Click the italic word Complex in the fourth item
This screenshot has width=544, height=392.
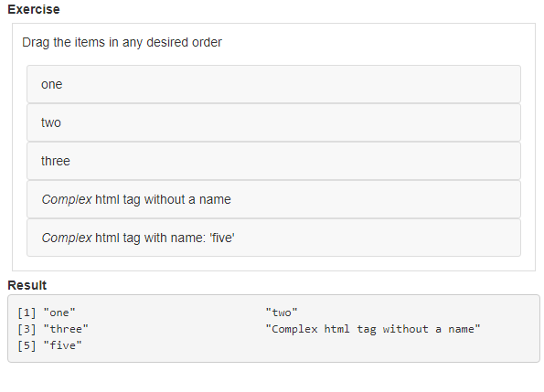67,199
